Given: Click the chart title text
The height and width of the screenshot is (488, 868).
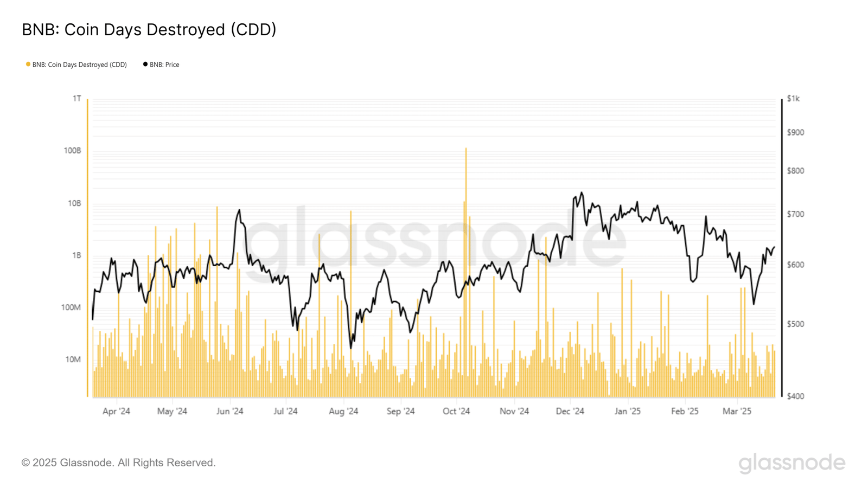Looking at the screenshot, I should click(149, 30).
